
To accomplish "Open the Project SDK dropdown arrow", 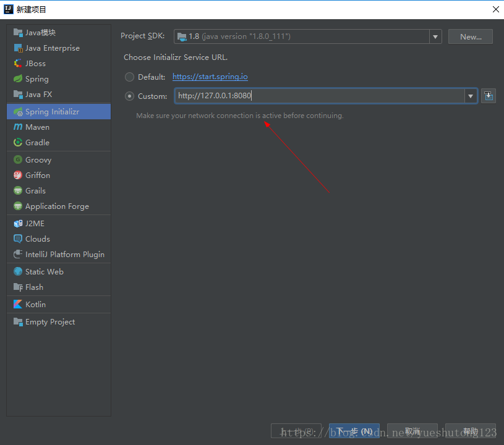I will point(435,36).
